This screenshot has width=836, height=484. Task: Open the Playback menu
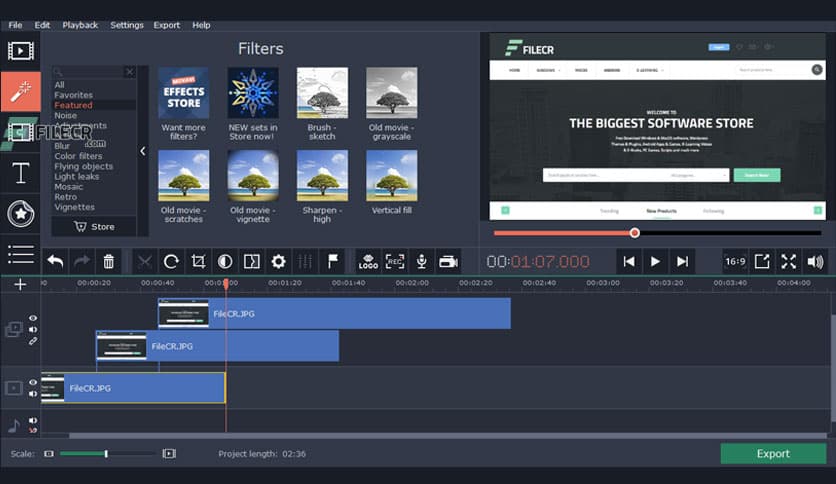coord(80,25)
